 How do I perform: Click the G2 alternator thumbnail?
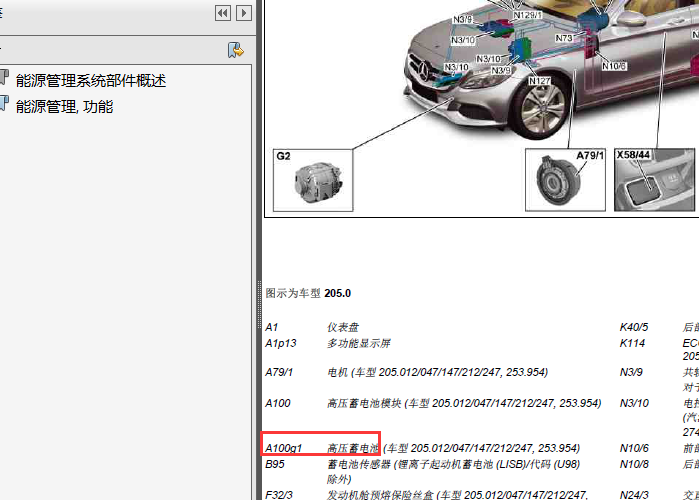click(313, 180)
